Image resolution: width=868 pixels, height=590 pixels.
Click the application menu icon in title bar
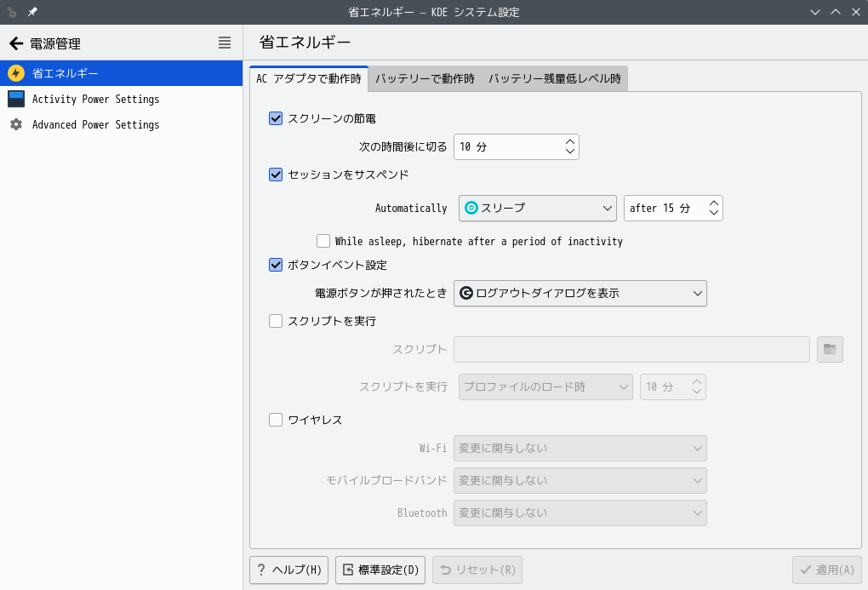tap(12, 12)
